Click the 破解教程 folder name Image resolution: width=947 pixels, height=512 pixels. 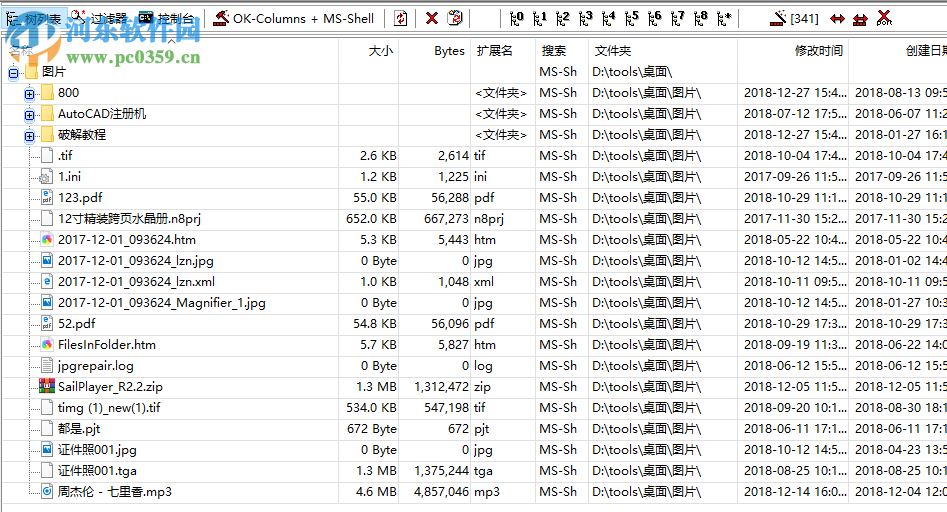[82, 135]
